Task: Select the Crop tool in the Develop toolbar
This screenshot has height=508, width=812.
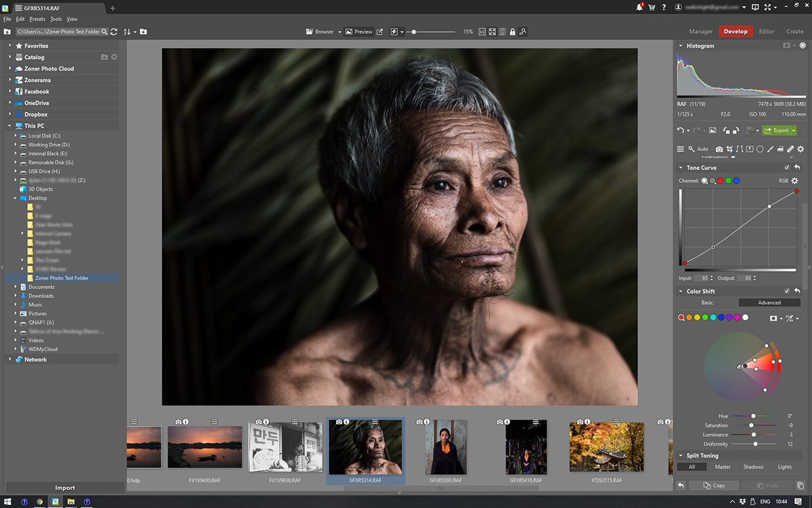Action: click(x=729, y=149)
